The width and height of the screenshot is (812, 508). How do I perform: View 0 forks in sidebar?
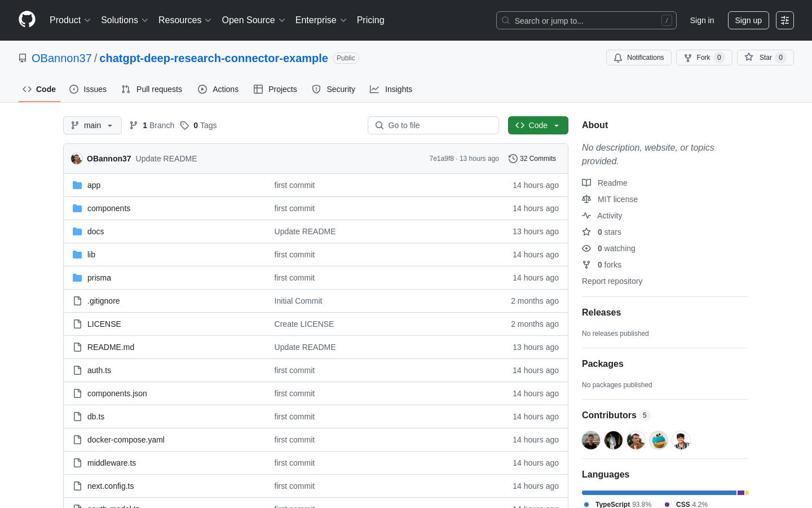602,265
